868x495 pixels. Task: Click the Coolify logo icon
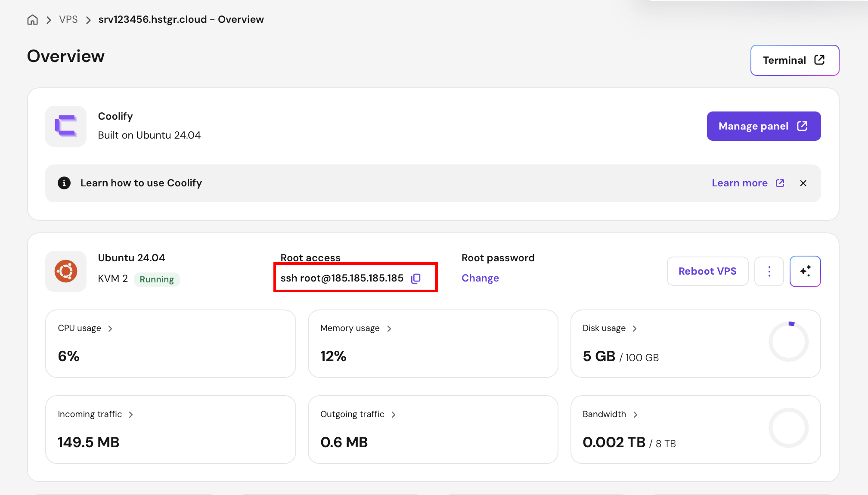(66, 126)
